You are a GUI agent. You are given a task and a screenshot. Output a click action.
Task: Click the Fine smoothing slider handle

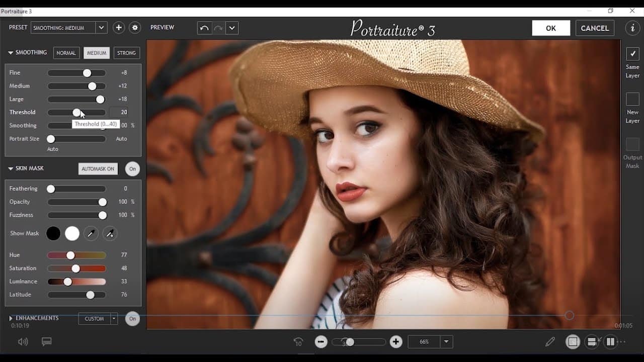87,73
